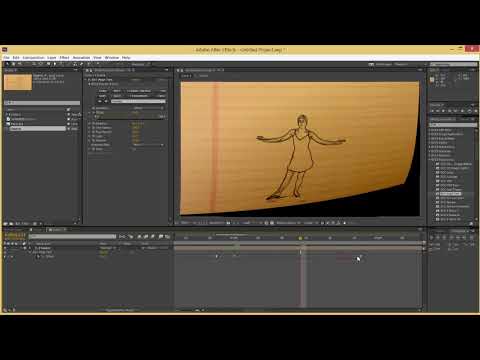Screen dimensions: 480x360
Task: Open the Help menu
Action: [126, 58]
